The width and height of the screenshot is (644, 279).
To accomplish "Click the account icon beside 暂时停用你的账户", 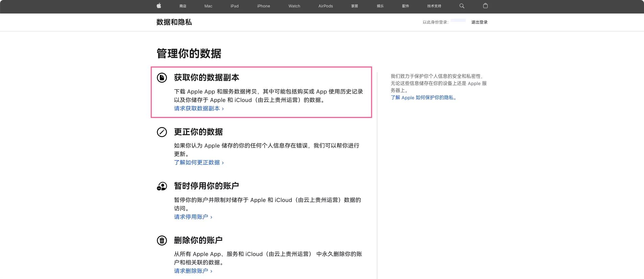I will click(162, 186).
